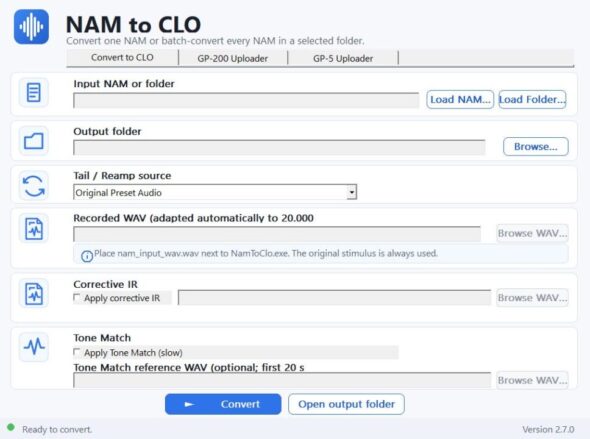
Task: Open the Convert to CLO tab
Action: pyautogui.click(x=122, y=58)
